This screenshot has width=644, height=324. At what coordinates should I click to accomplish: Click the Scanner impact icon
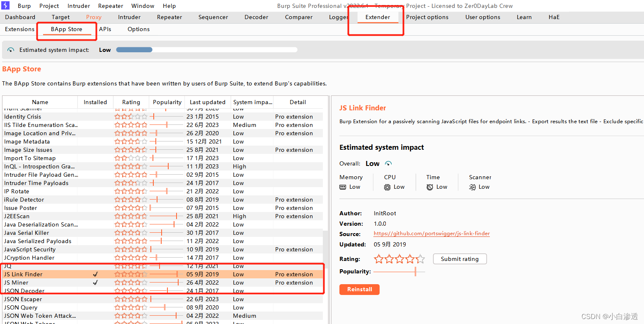[x=472, y=187]
